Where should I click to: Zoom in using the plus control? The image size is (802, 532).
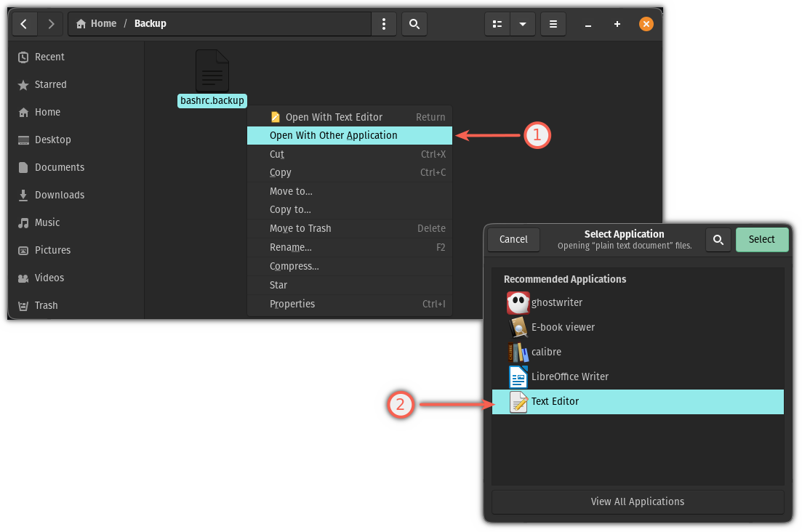pos(617,24)
